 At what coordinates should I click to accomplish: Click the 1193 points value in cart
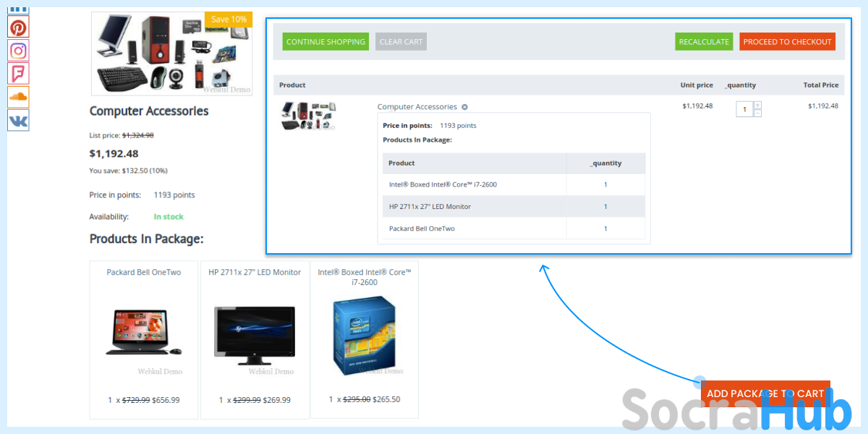(458, 126)
